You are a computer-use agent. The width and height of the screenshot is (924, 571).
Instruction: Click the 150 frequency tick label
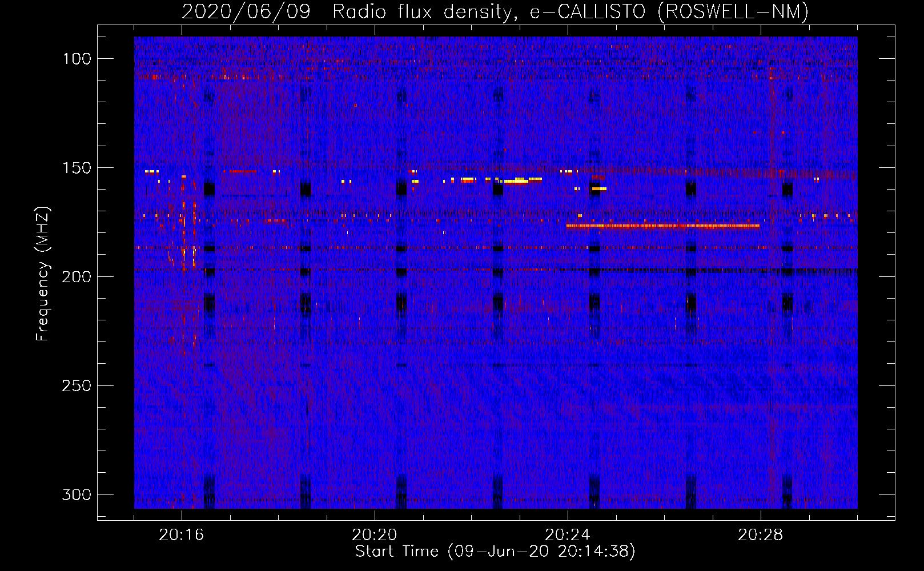click(x=77, y=168)
